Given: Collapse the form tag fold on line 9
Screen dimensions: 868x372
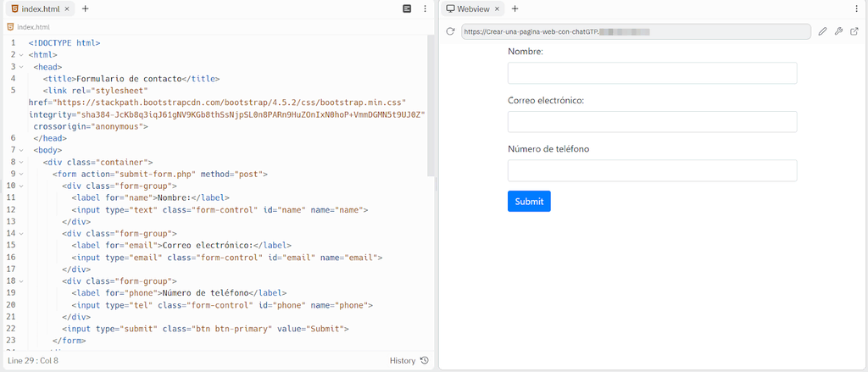Looking at the screenshot, I should tap(20, 174).
